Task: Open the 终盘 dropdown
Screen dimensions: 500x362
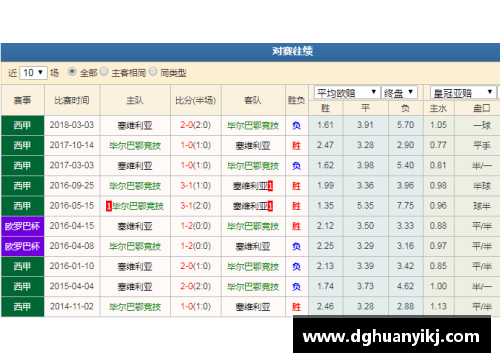Action: click(x=399, y=92)
